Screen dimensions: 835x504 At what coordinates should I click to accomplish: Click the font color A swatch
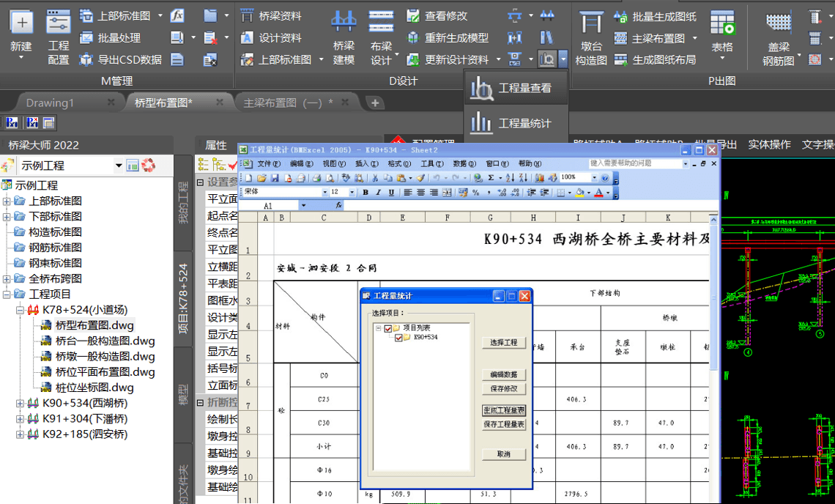click(x=598, y=193)
